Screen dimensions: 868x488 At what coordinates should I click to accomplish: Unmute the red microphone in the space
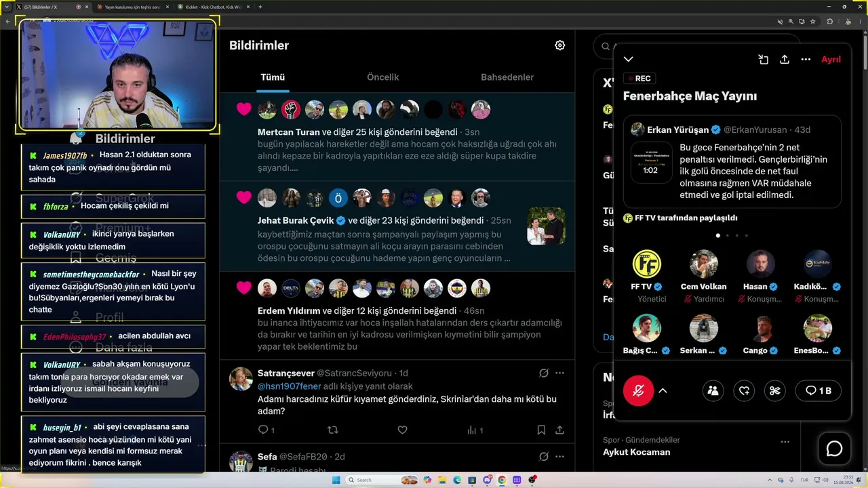click(x=638, y=390)
